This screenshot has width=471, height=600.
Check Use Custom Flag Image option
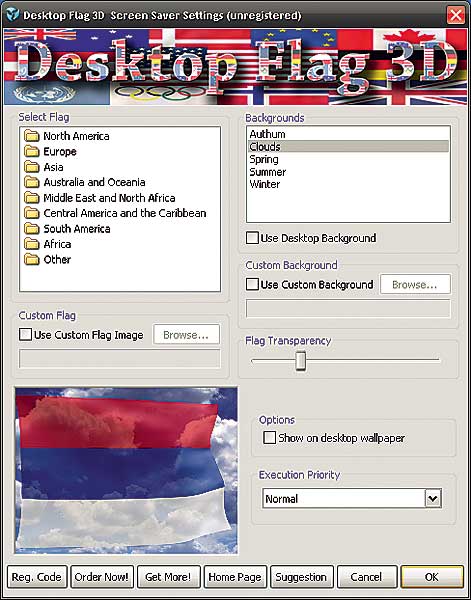25,335
